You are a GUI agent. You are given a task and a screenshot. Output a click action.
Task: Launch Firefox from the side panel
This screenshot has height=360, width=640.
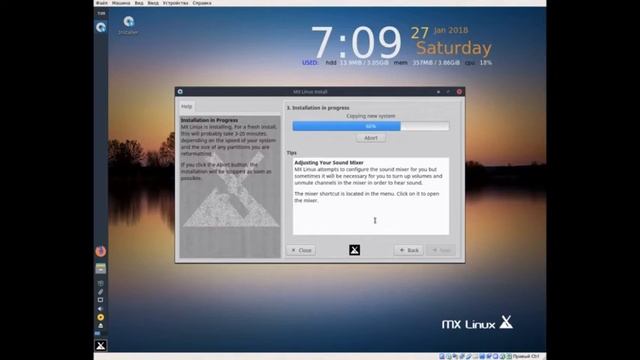[101, 251]
